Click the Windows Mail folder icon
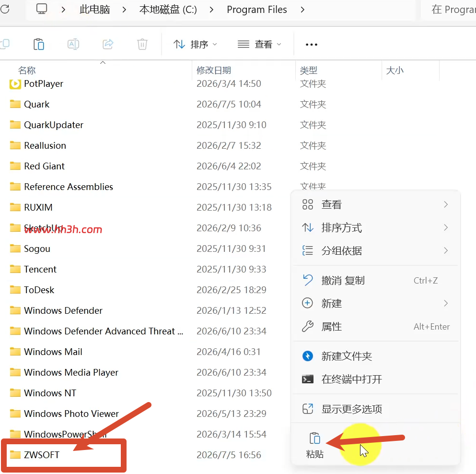This screenshot has width=476, height=474. pyautogui.click(x=15, y=352)
